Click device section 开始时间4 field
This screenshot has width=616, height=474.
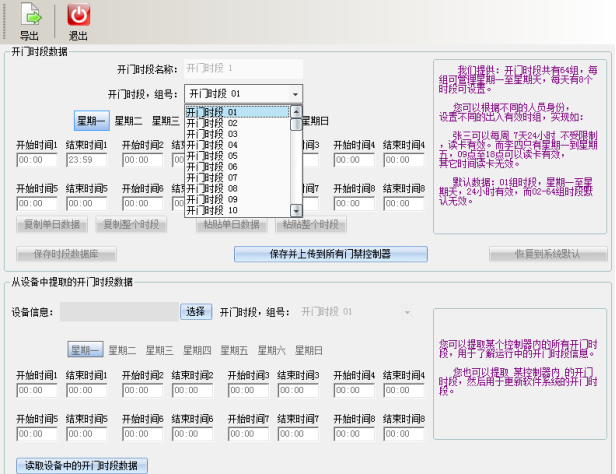tap(354, 391)
